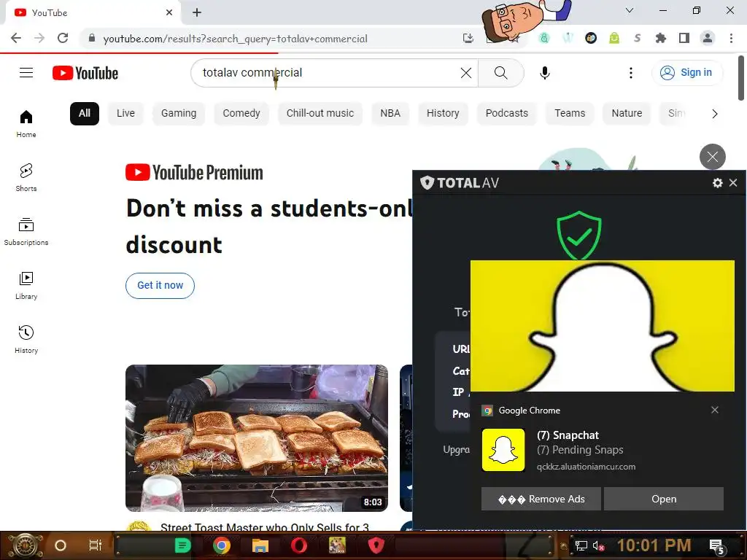Click the magnifier search button
The height and width of the screenshot is (560, 747).
point(500,73)
